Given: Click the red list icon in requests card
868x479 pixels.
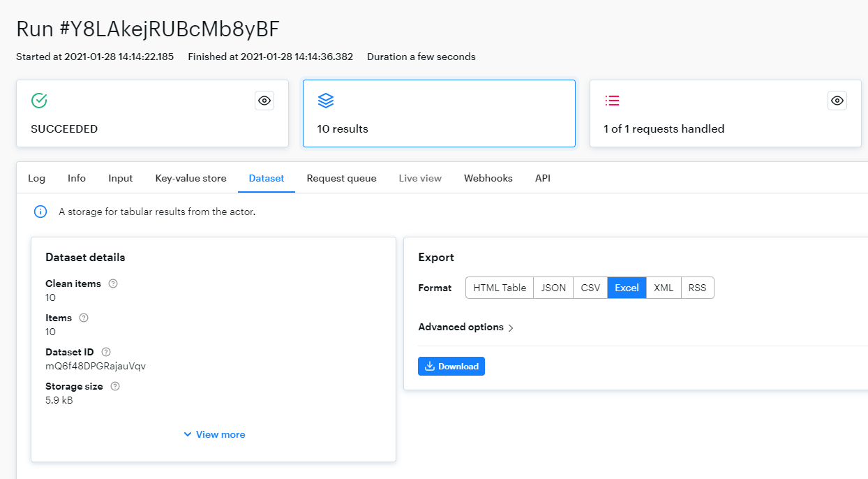Looking at the screenshot, I should pyautogui.click(x=612, y=101).
